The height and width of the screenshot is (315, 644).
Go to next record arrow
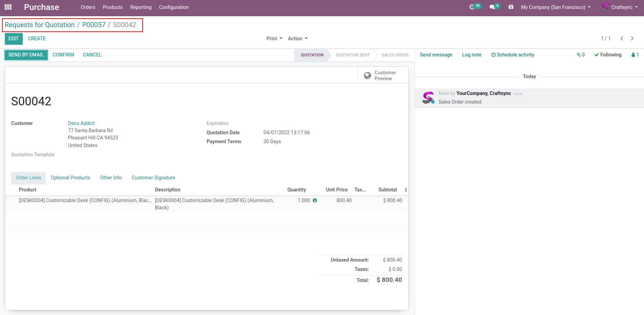click(x=632, y=39)
